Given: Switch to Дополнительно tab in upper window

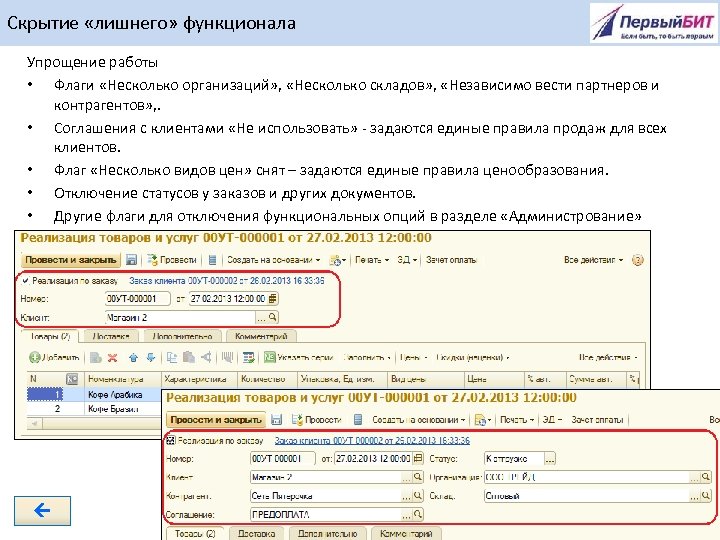Looking at the screenshot, I should click(182, 337).
